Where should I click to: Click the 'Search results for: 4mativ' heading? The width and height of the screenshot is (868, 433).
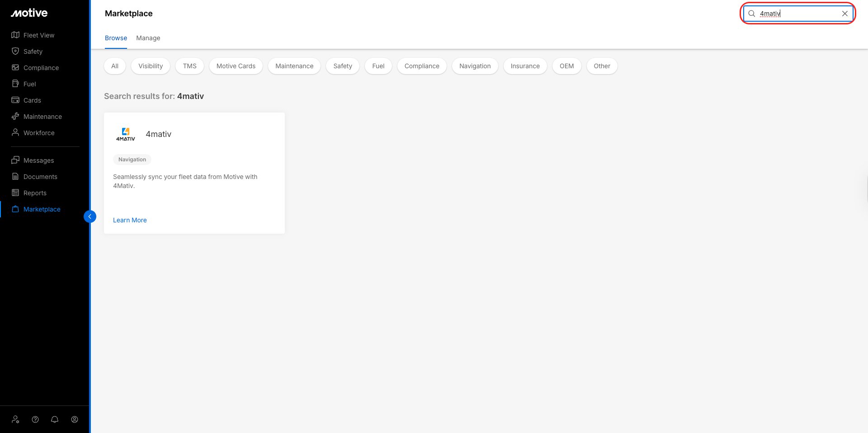[154, 96]
